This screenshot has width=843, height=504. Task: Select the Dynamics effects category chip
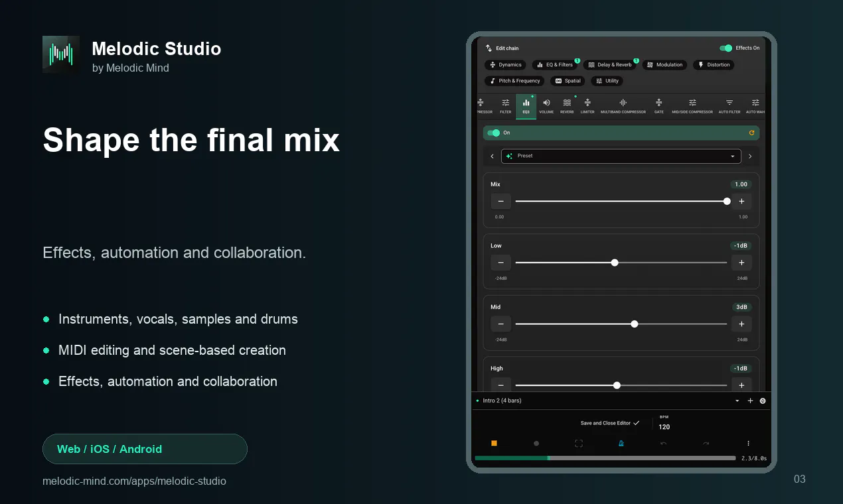click(x=506, y=65)
